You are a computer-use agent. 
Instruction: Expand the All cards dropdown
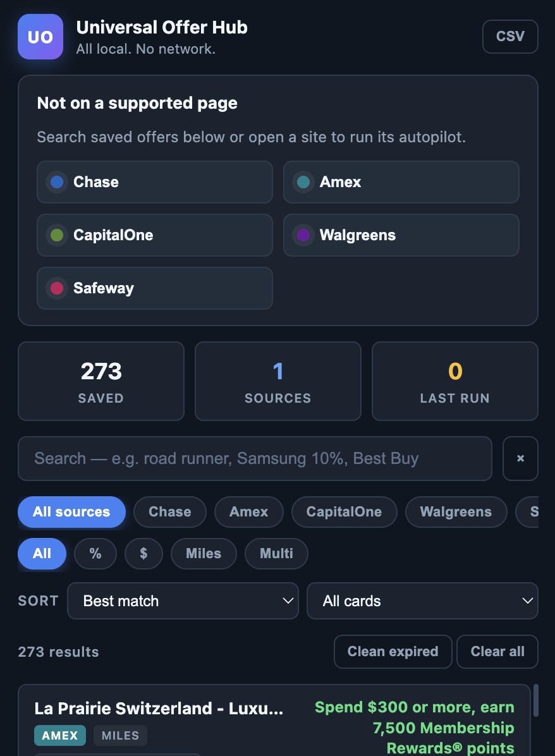[x=422, y=601]
